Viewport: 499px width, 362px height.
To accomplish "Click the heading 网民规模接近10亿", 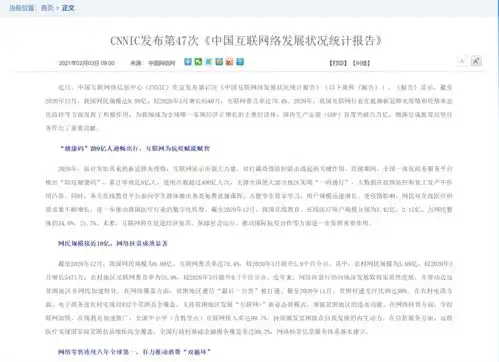I will tap(113, 244).
